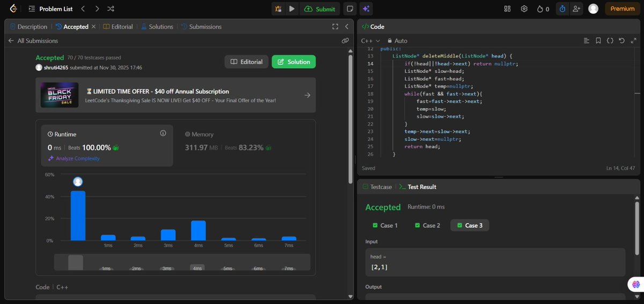Expand the code editor fullscreen icon
The width and height of the screenshot is (644, 304).
(x=633, y=41)
